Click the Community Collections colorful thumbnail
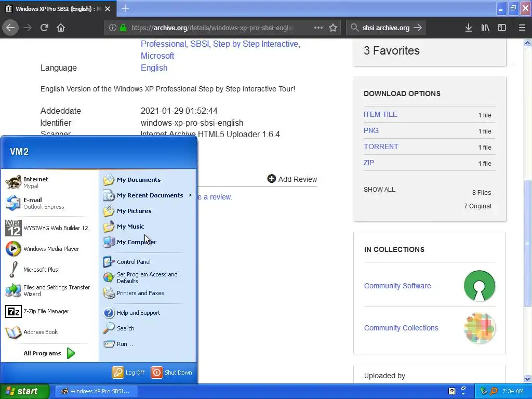The image size is (532, 399). coord(480,328)
